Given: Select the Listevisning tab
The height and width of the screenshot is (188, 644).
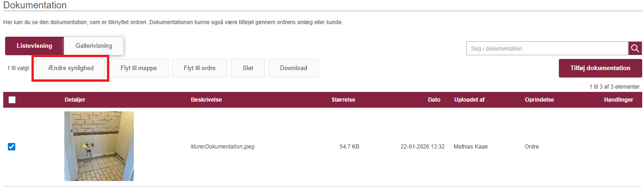Looking at the screenshot, I should click(34, 46).
